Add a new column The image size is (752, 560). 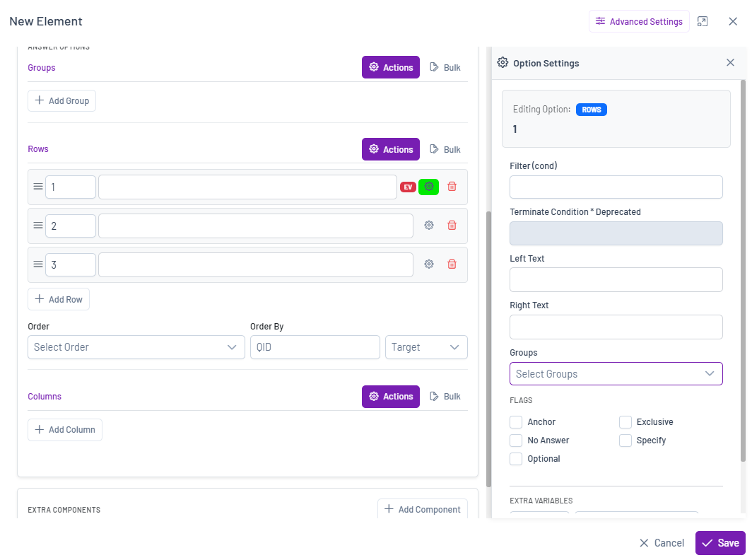pos(65,429)
